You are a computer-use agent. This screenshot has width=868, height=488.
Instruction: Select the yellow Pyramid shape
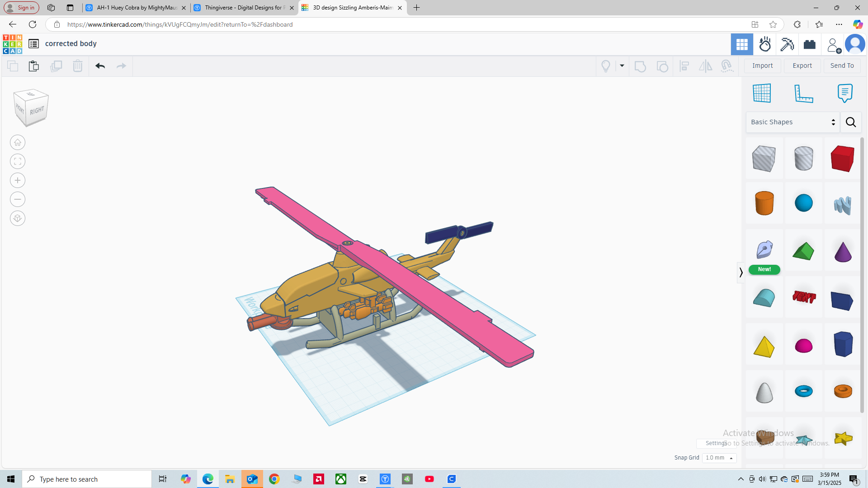tap(764, 346)
